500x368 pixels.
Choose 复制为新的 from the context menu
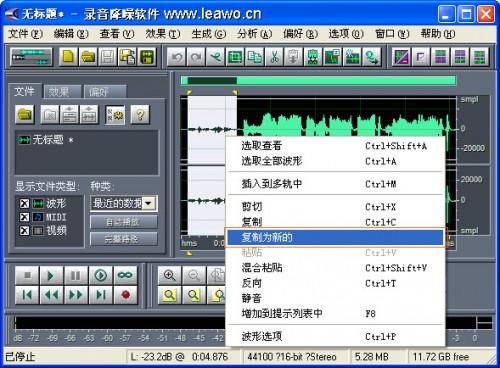pyautogui.click(x=335, y=237)
